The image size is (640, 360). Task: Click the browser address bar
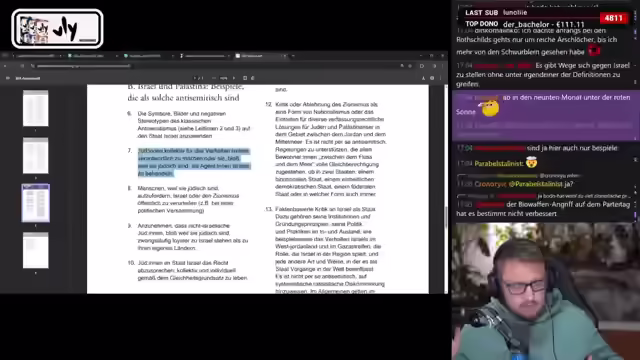coord(216,66)
